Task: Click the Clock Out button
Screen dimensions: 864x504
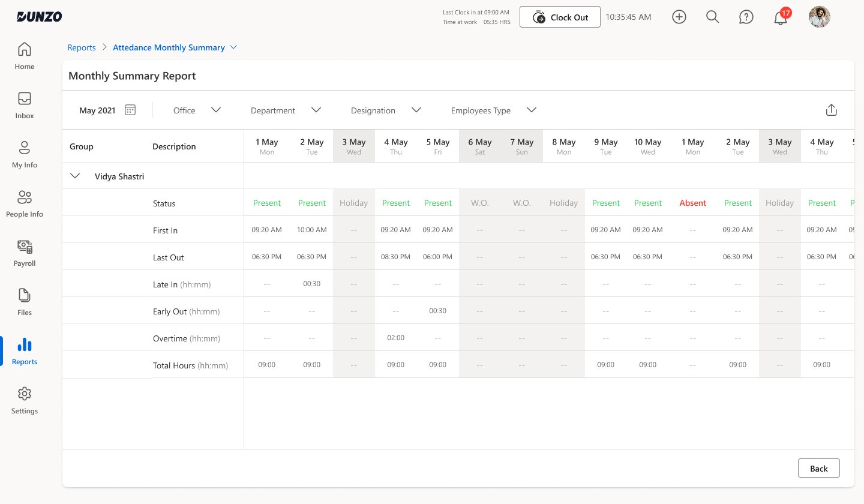Action: pos(559,17)
